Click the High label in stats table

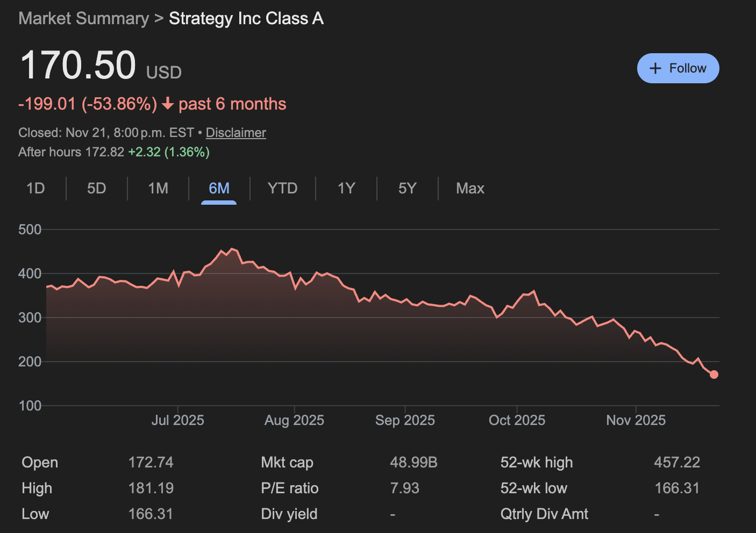[x=37, y=488]
